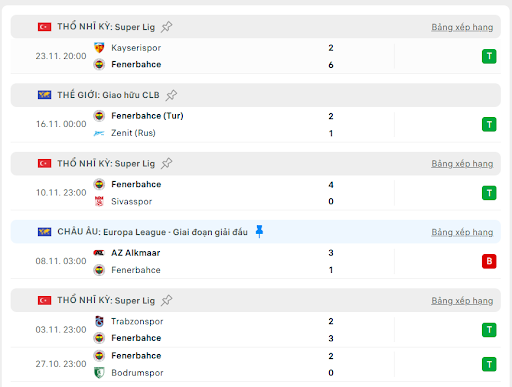Open Bảng xếp hạng for Europa League
Screen dimensions: 512x387
coord(462,232)
